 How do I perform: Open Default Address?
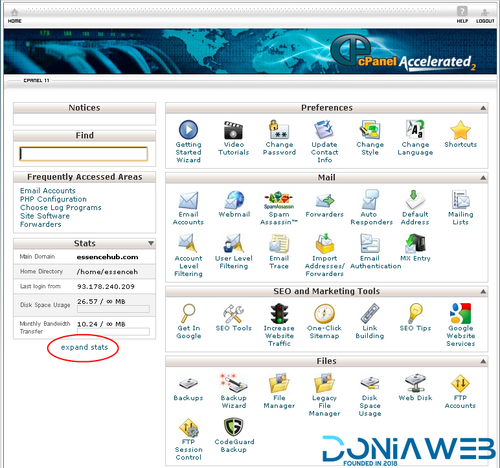click(415, 208)
